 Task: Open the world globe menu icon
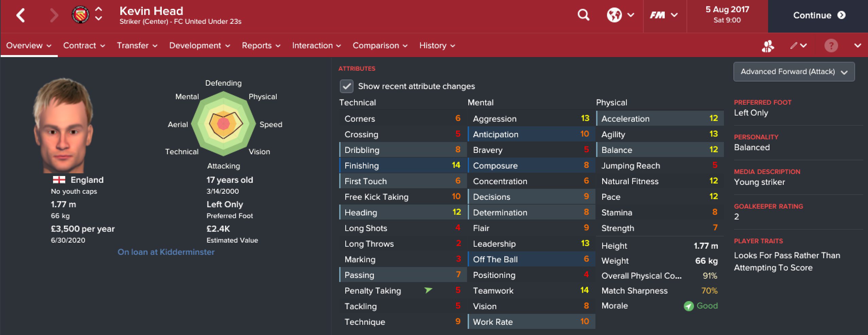coord(614,15)
